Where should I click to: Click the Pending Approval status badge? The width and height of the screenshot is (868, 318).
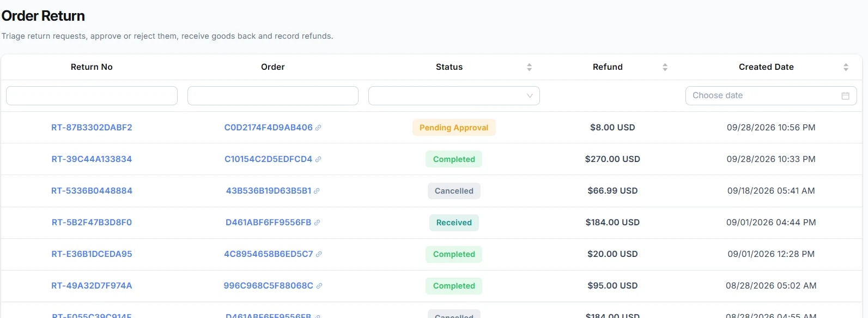tap(454, 128)
